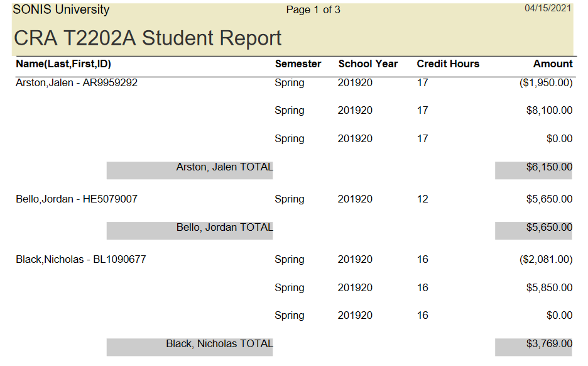Click the $6,150.00 total amount
The height and width of the screenshot is (366, 588).
click(549, 167)
